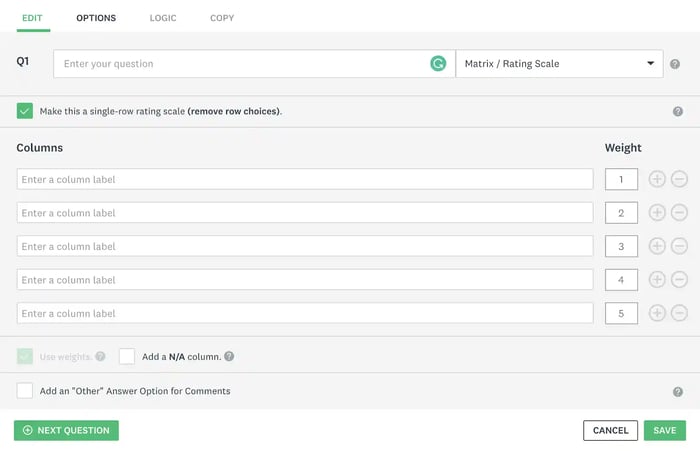Click the Save button
700x451 pixels.
[x=664, y=430]
